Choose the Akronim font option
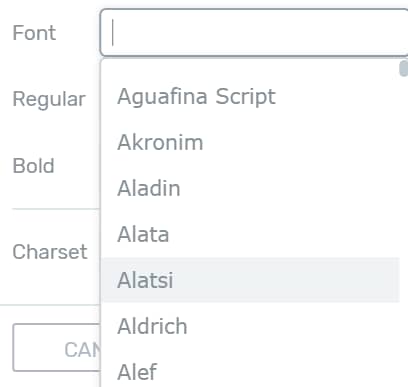 click(250, 142)
